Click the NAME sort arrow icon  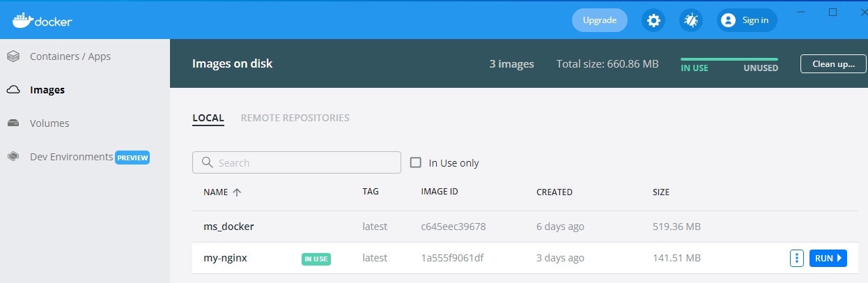pyautogui.click(x=237, y=192)
